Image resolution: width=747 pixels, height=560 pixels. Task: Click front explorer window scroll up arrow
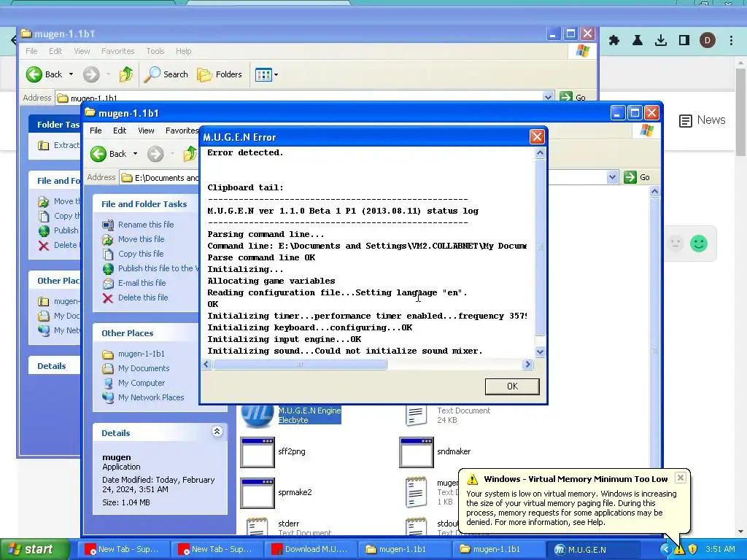(x=654, y=192)
